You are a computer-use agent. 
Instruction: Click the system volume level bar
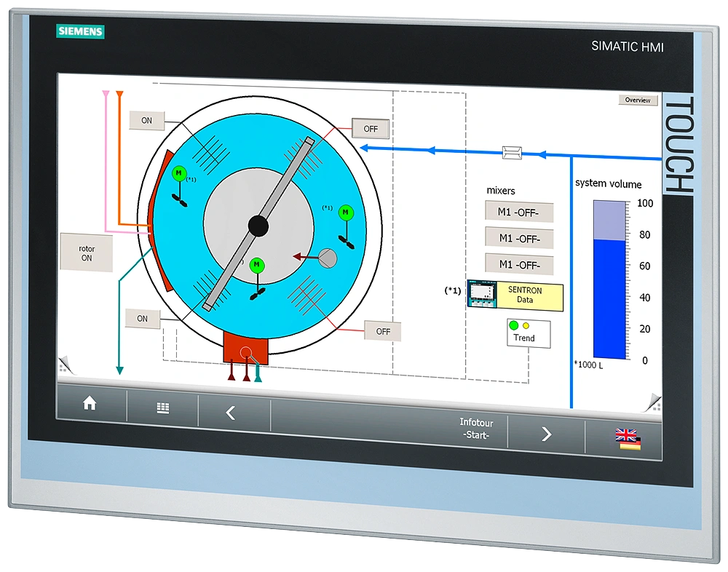(609, 280)
